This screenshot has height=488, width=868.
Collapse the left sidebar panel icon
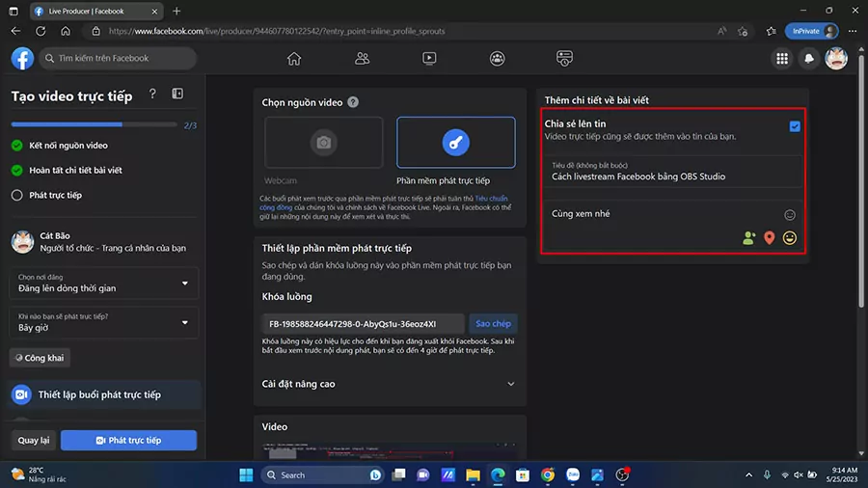click(x=177, y=95)
